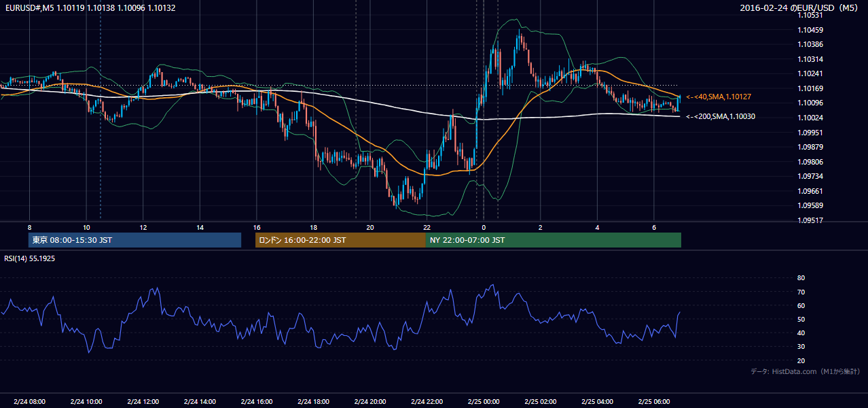
Task: Click the 2/24 22:00 date label
Action: 427,402
